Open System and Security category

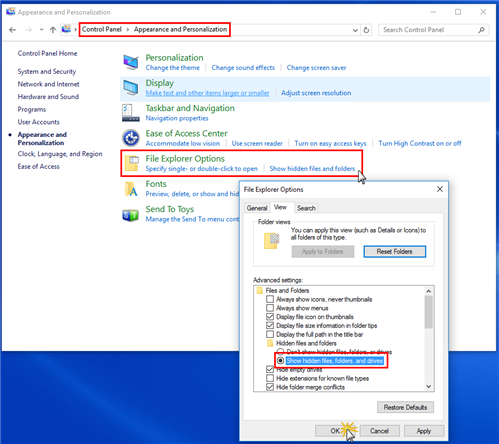click(x=47, y=71)
